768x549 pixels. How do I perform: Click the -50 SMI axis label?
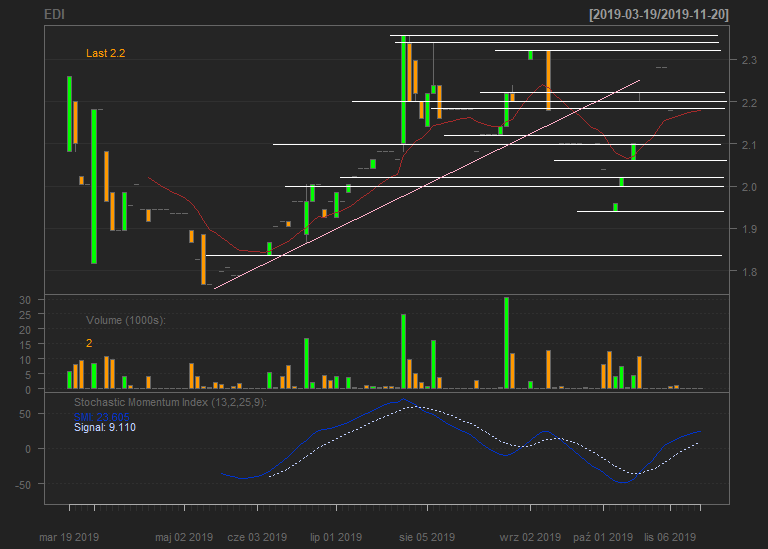[x=23, y=485]
